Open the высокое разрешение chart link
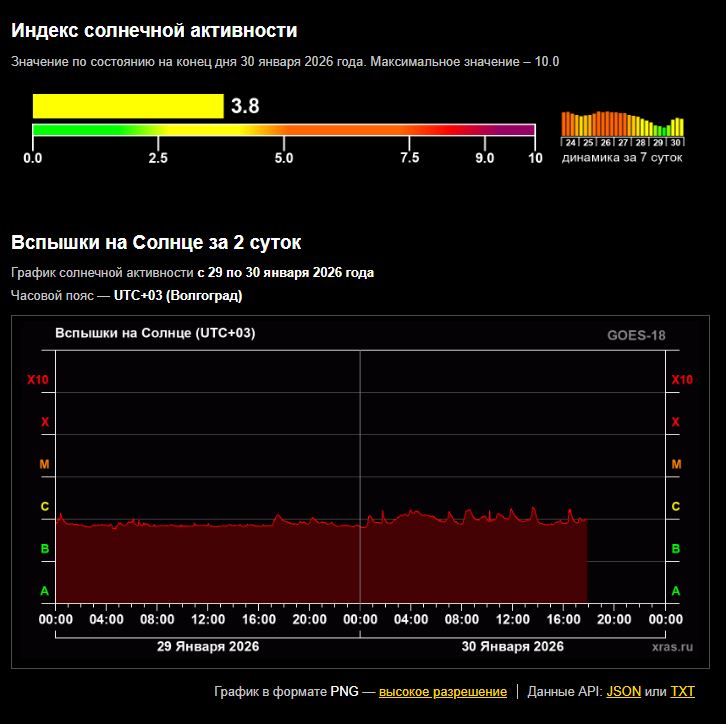 point(442,692)
